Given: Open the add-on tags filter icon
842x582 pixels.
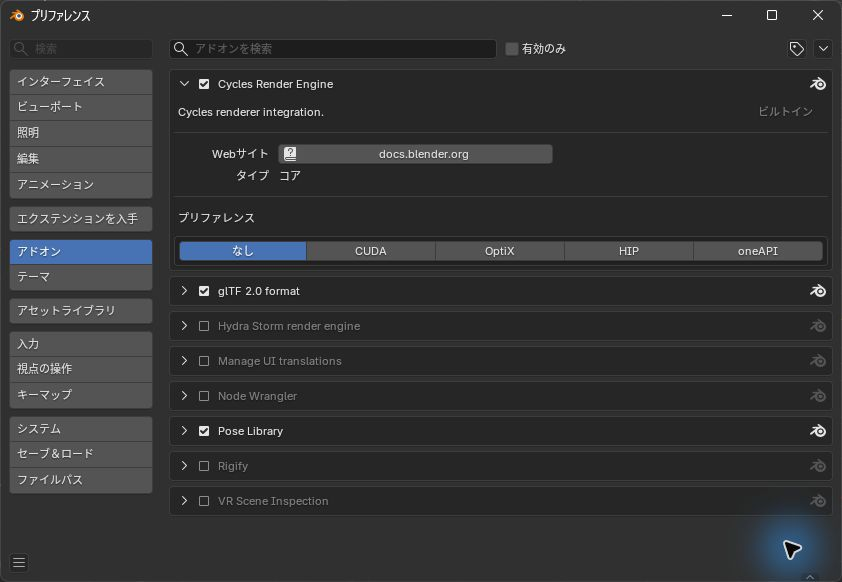Looking at the screenshot, I should 796,49.
